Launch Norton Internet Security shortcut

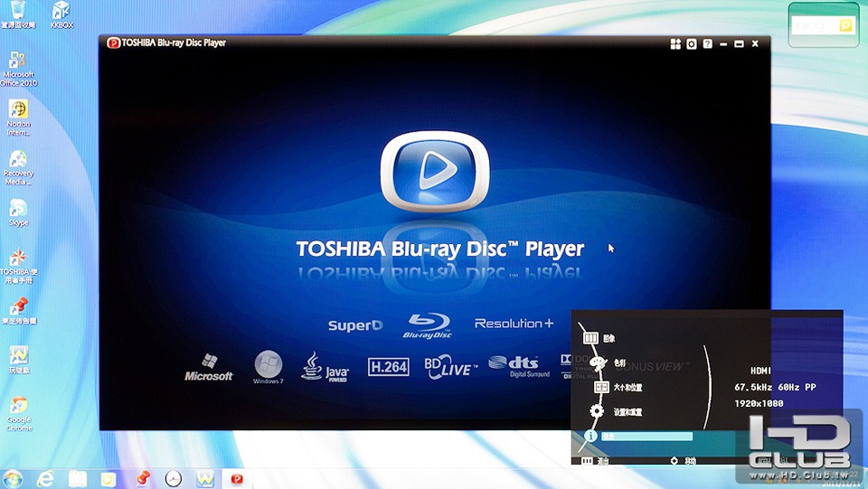[x=18, y=118]
